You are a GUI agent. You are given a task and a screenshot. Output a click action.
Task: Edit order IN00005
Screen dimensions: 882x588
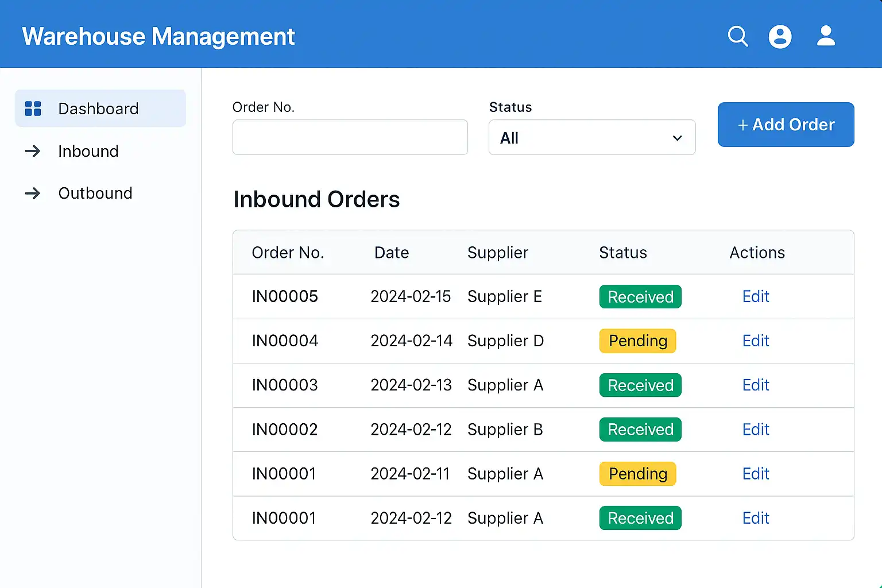click(x=755, y=297)
